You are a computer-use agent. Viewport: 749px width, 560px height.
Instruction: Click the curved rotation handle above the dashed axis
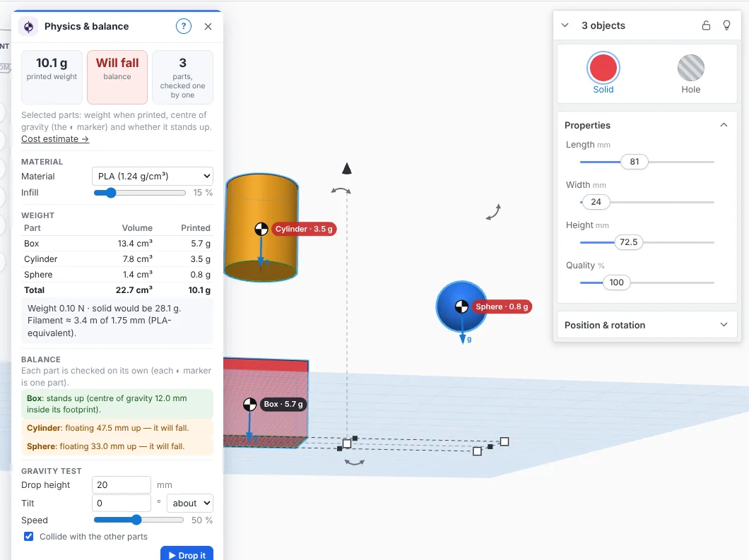341,191
